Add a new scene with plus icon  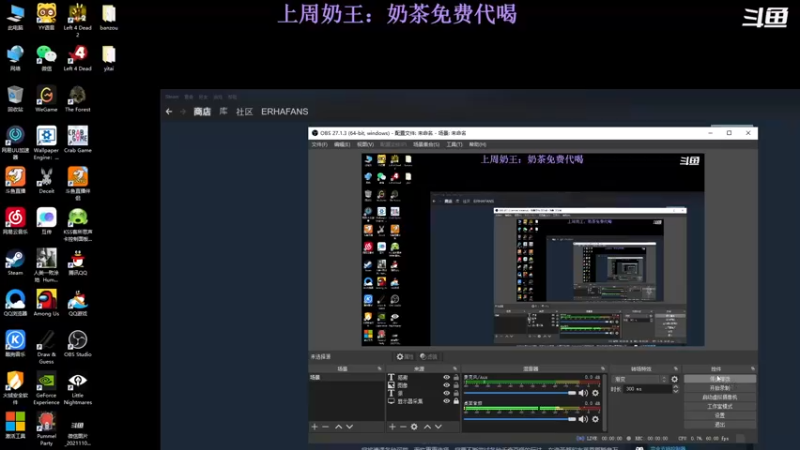315,427
